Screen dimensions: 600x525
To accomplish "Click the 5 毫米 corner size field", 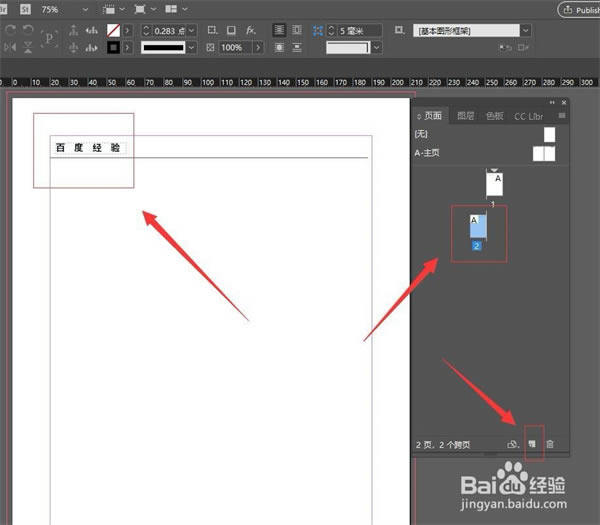I will 360,31.
